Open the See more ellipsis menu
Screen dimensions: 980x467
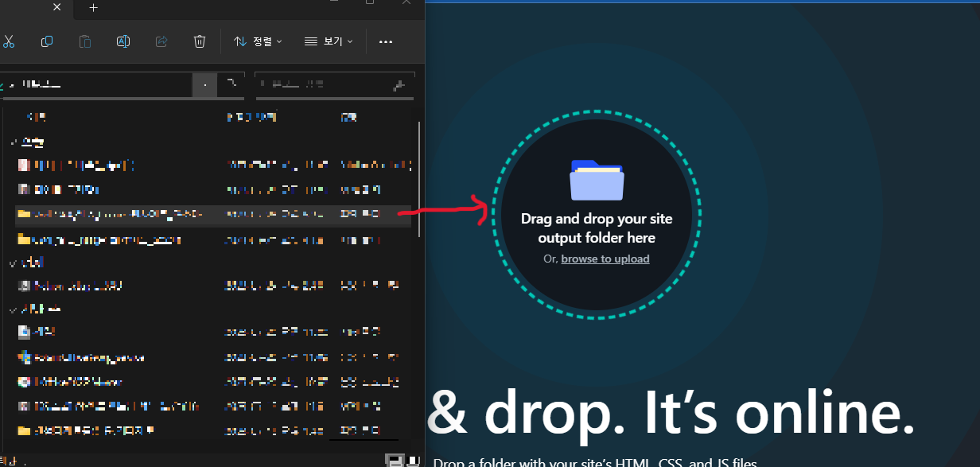click(386, 41)
